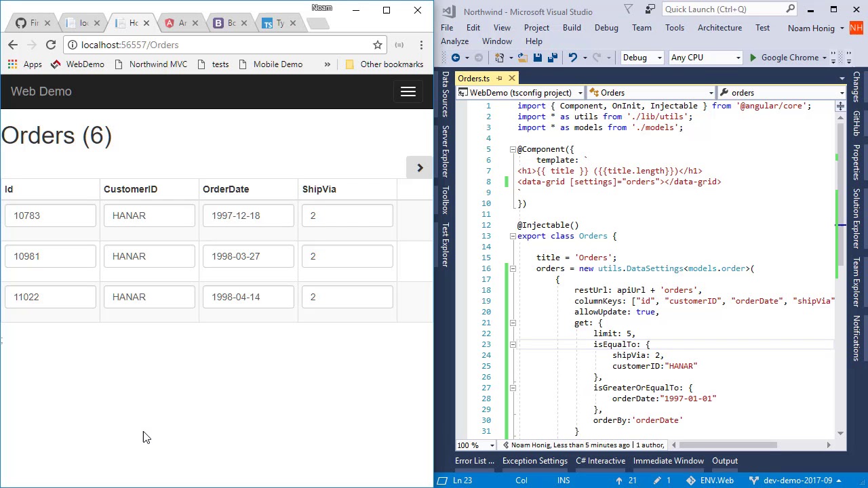Image resolution: width=868 pixels, height=488 pixels.
Task: Open Chrome's three-dot menu
Action: (421, 45)
